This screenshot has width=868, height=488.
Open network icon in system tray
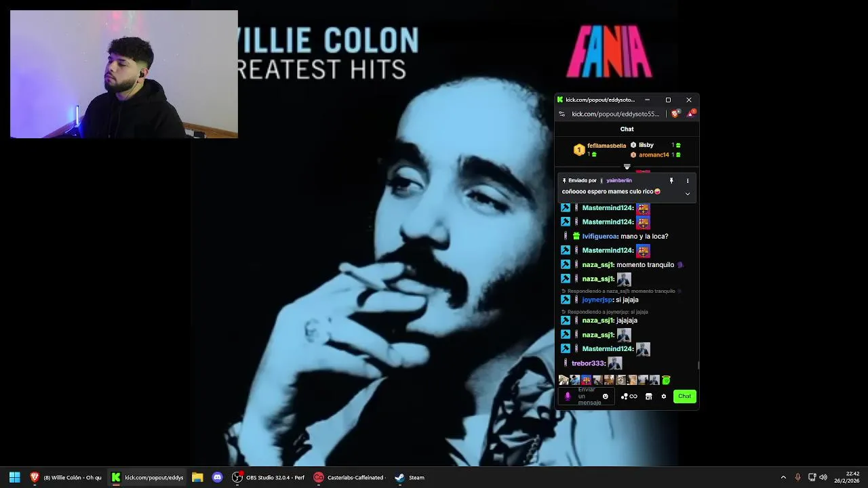coord(812,477)
